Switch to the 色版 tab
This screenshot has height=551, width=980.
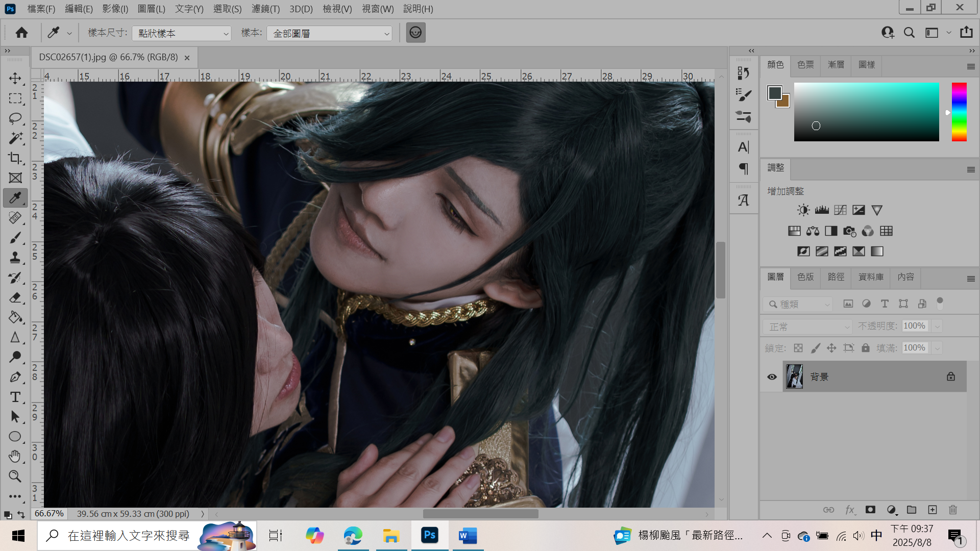(805, 277)
